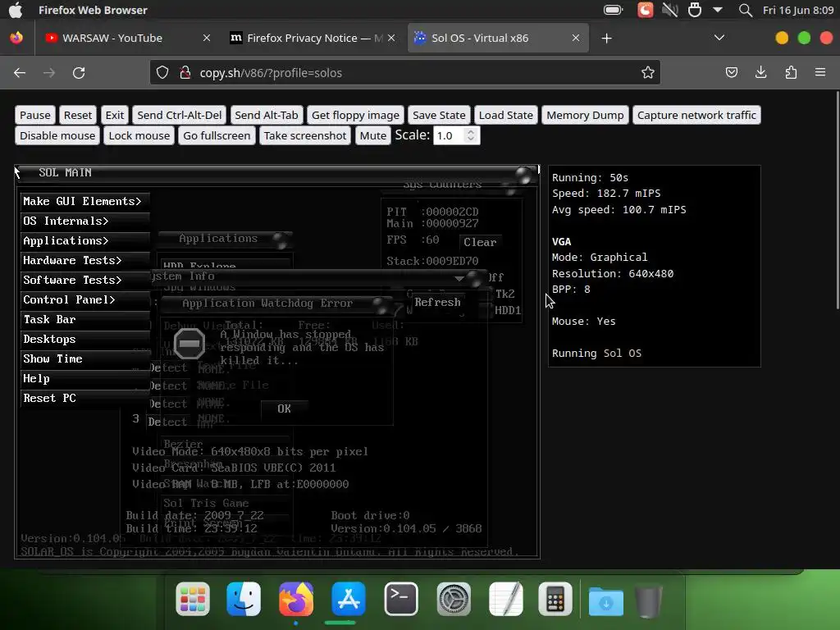Open the Firefox hamburger menu

820,72
